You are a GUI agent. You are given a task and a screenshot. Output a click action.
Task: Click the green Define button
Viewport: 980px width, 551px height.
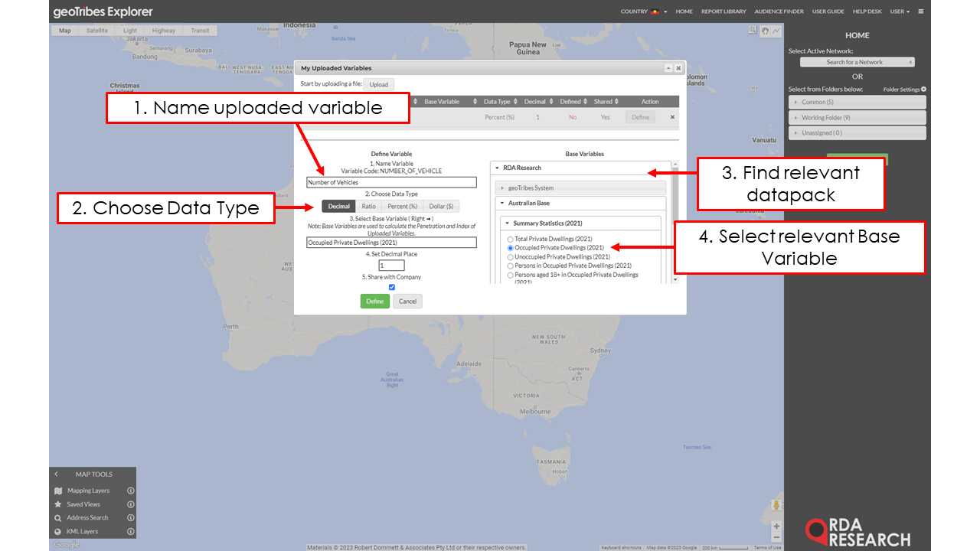tap(375, 302)
